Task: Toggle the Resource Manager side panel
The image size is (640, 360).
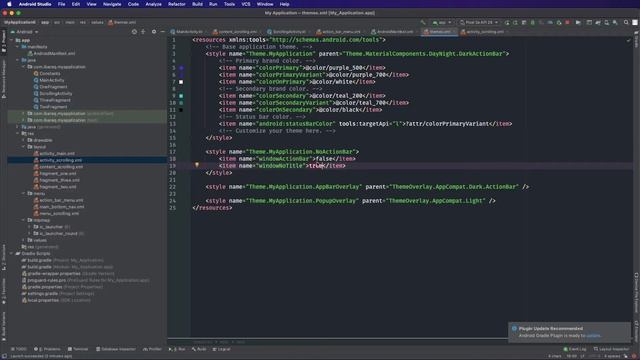Action: [x=4, y=79]
